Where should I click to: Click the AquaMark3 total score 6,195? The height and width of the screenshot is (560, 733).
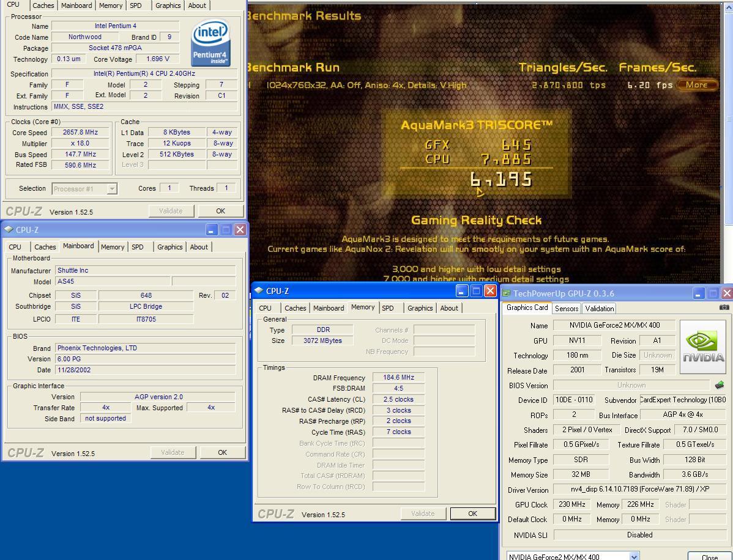(501, 179)
